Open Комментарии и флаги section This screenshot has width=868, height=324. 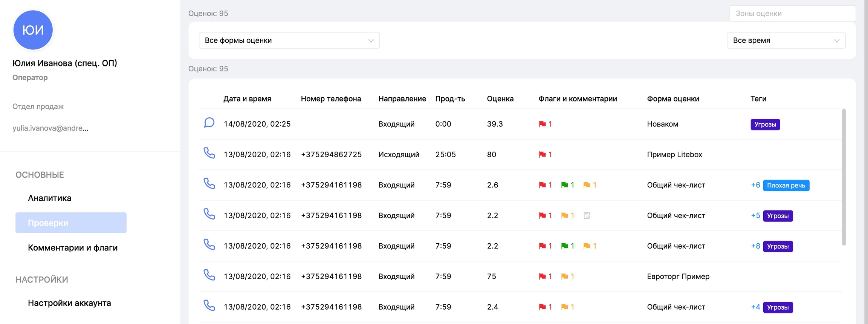point(73,248)
